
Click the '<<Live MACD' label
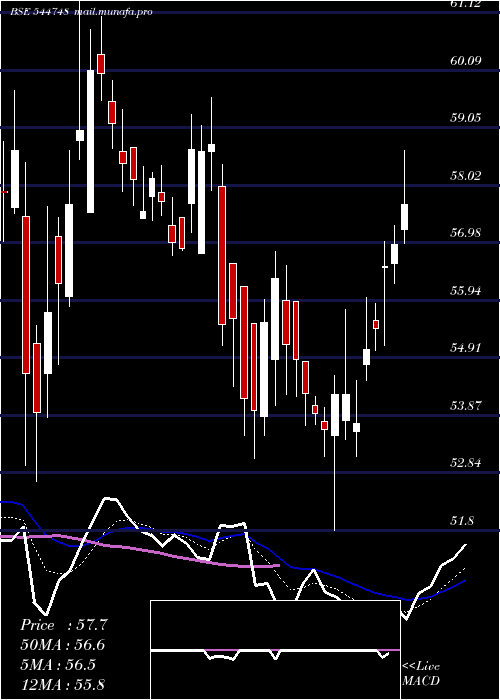click(421, 674)
